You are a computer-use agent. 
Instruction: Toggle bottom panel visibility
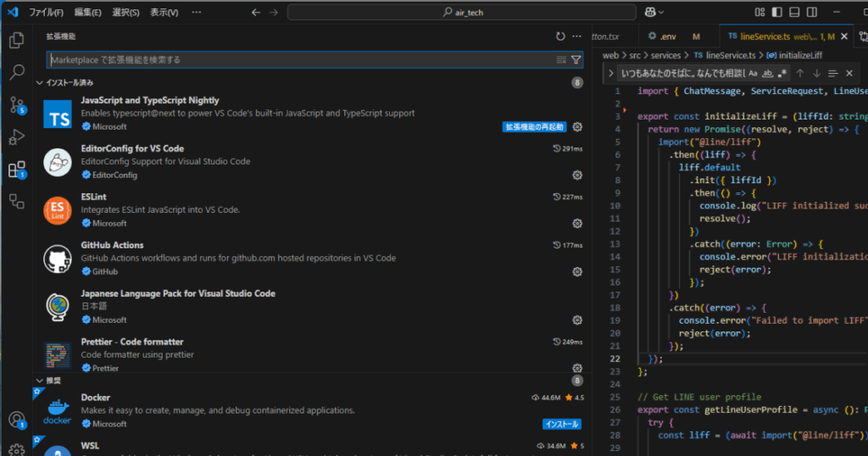(794, 12)
